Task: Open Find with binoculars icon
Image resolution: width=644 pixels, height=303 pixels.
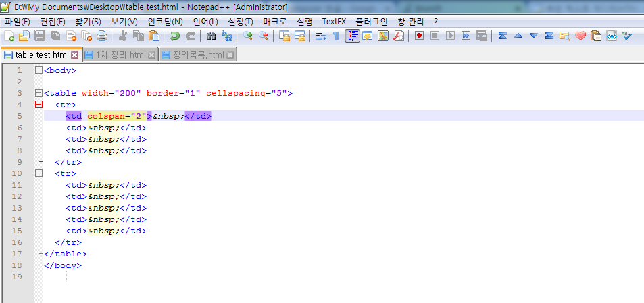Action: coord(211,36)
